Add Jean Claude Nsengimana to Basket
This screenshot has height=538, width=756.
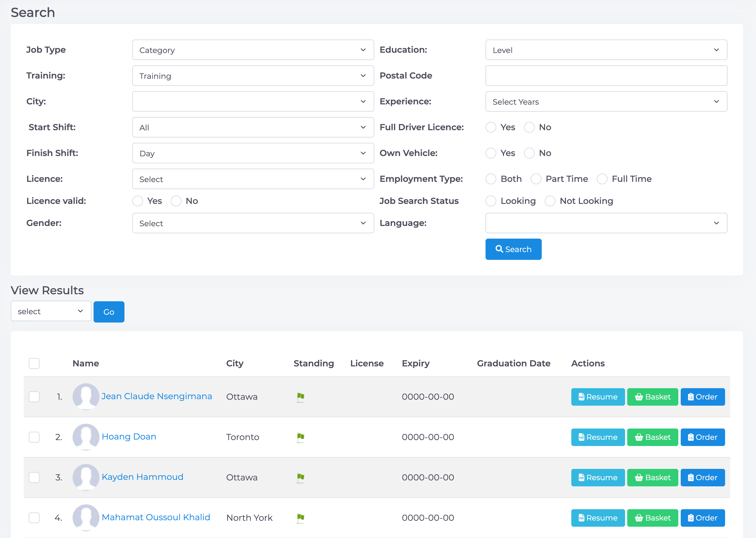pos(652,397)
